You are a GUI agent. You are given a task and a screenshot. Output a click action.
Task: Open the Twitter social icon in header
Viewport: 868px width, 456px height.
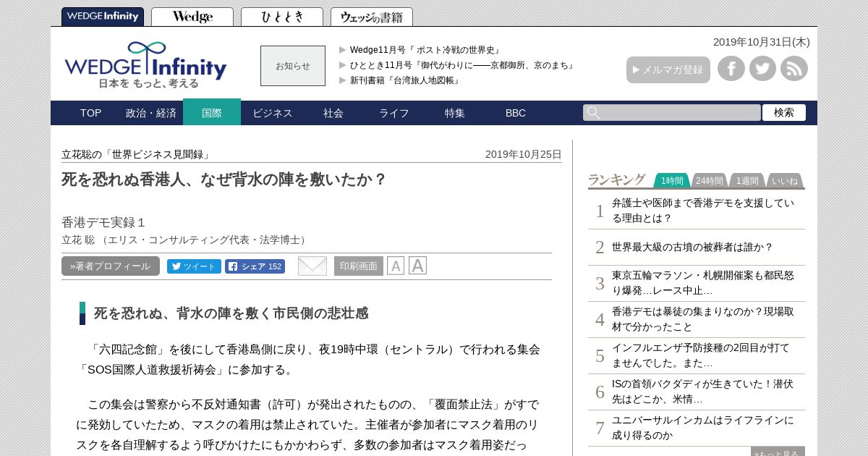[762, 69]
